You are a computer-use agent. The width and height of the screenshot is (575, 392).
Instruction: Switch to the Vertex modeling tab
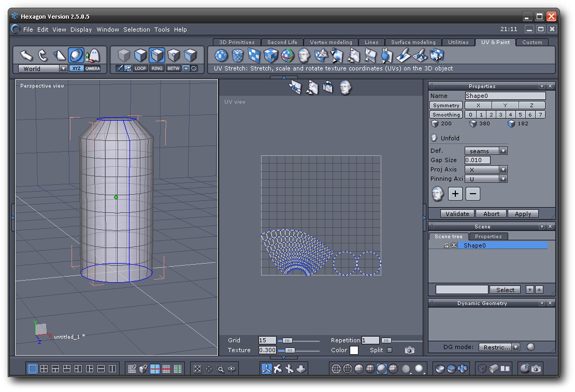[330, 42]
